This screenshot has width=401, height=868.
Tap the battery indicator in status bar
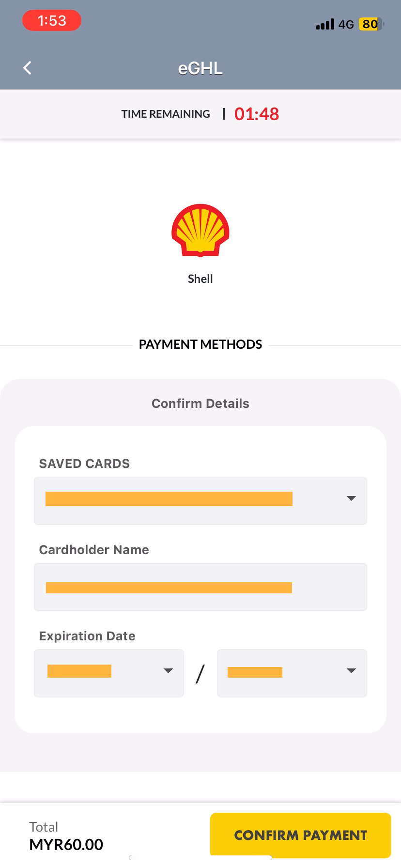point(370,24)
